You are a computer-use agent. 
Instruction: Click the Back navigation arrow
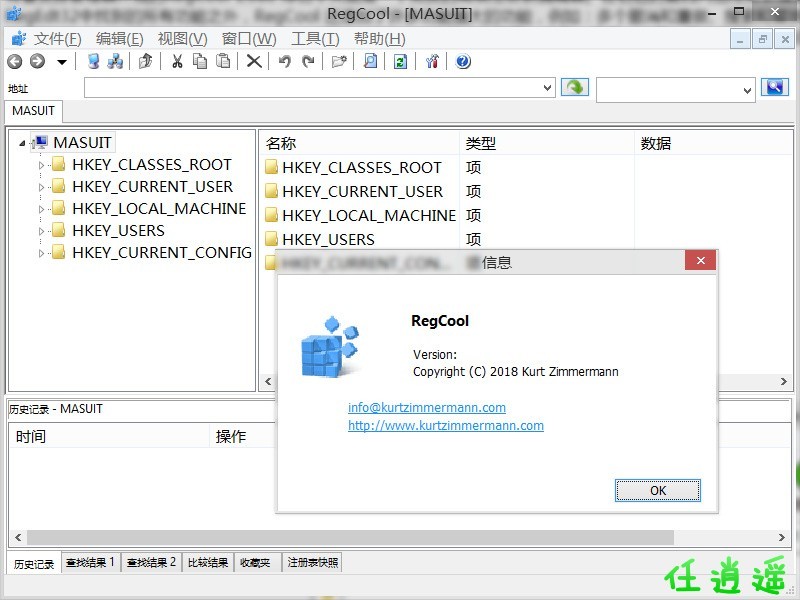point(14,62)
